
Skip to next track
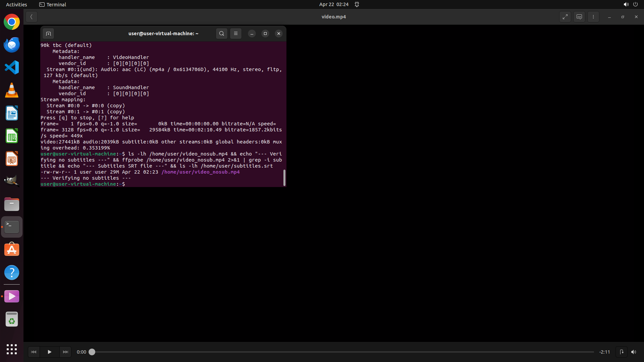65,352
